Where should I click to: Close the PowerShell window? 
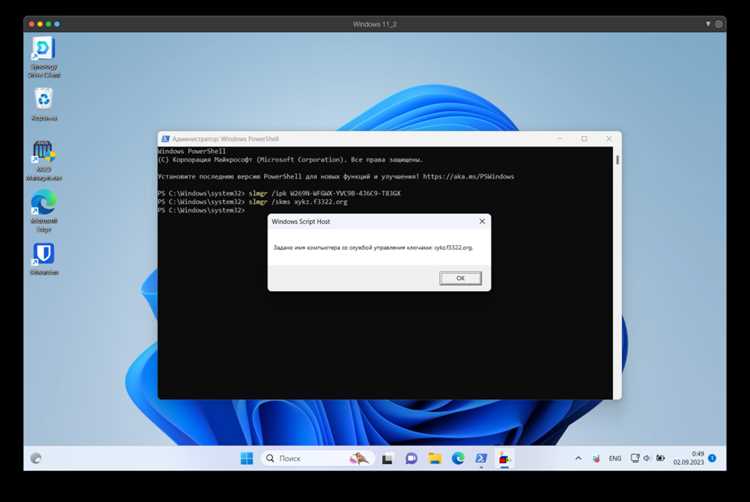(x=609, y=139)
